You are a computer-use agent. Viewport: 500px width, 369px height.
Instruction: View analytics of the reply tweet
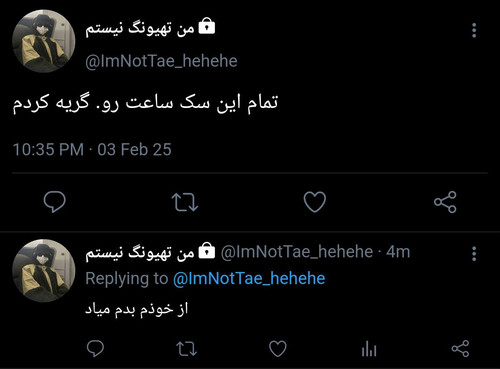pos(369,349)
